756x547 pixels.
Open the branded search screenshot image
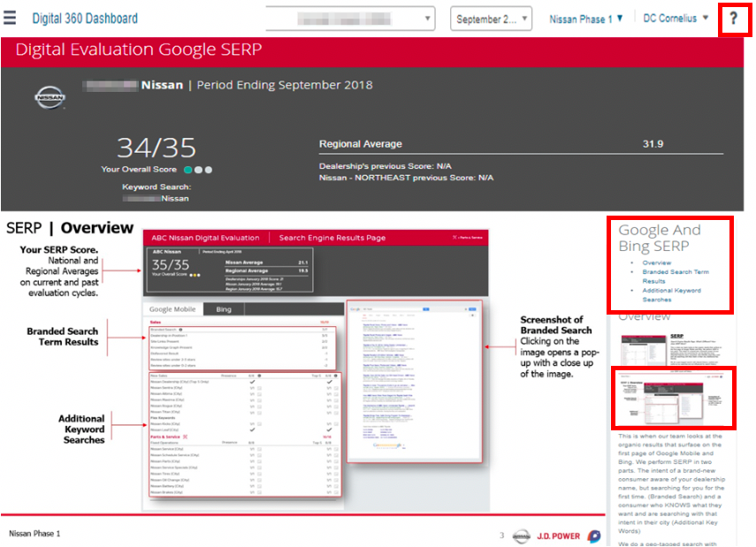point(414,383)
